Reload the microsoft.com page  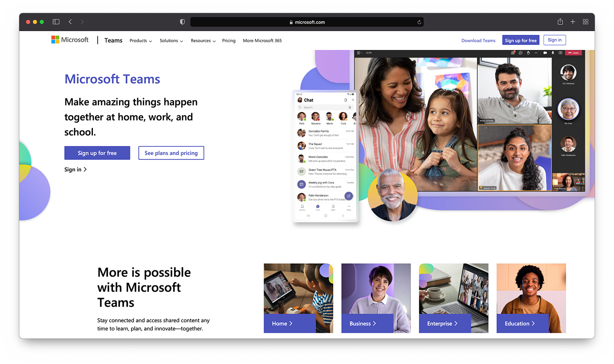pos(419,22)
